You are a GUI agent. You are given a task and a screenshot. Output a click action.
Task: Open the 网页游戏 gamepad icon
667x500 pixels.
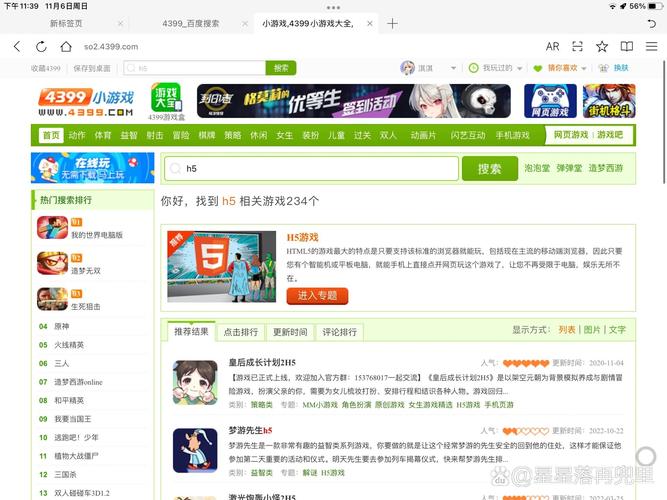(x=550, y=101)
